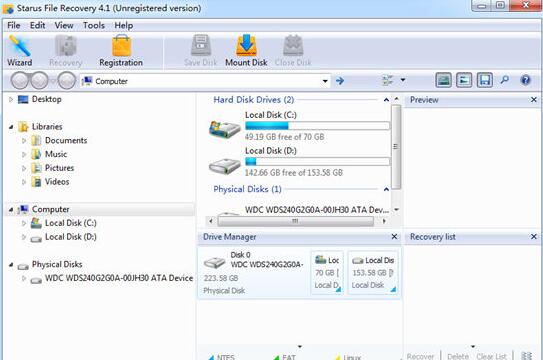Screen dimensions: 543x360
Task: Expand the Documents library node
Action: (x=24, y=141)
